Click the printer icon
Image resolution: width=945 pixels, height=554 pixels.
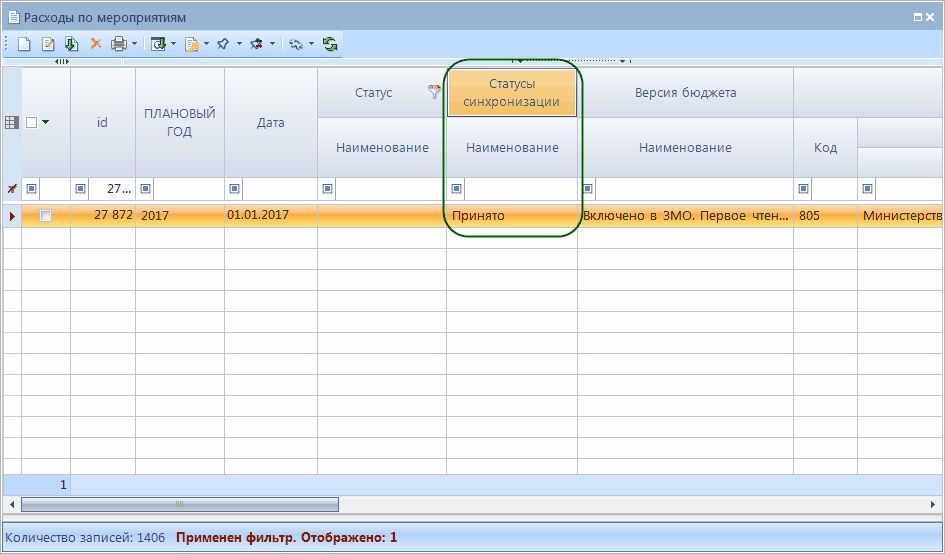119,44
